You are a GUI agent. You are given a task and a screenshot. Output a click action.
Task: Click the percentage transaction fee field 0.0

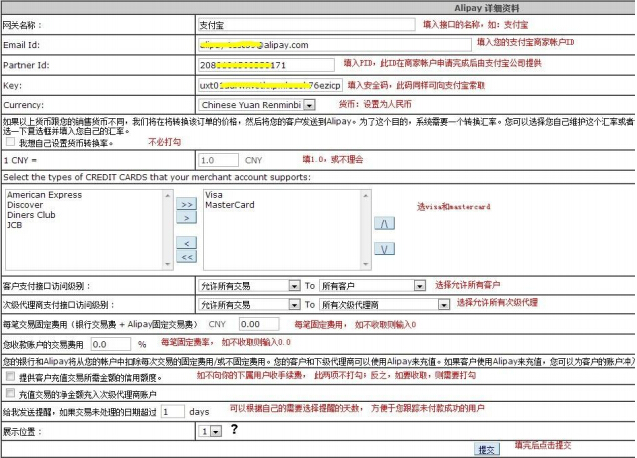(x=110, y=344)
